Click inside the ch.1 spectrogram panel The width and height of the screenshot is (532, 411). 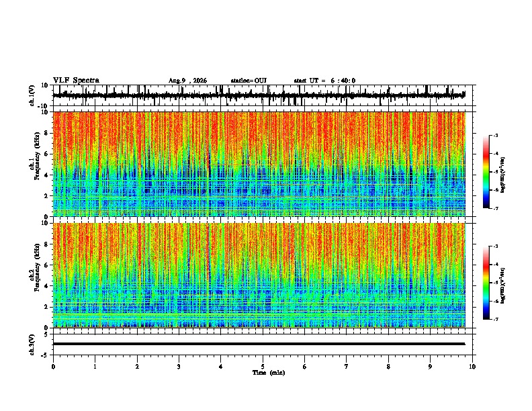pos(259,164)
